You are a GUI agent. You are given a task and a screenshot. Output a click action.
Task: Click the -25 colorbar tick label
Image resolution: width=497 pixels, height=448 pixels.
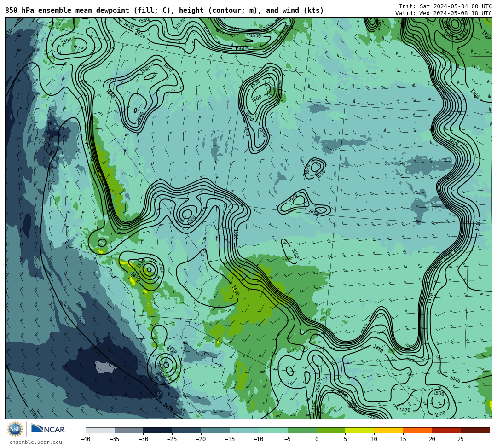(172, 439)
